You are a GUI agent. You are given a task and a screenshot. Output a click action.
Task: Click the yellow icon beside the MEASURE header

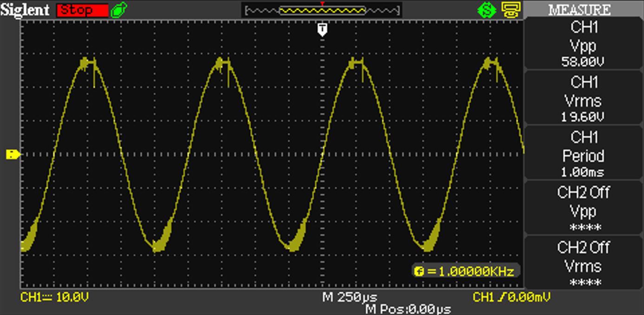pos(511,10)
